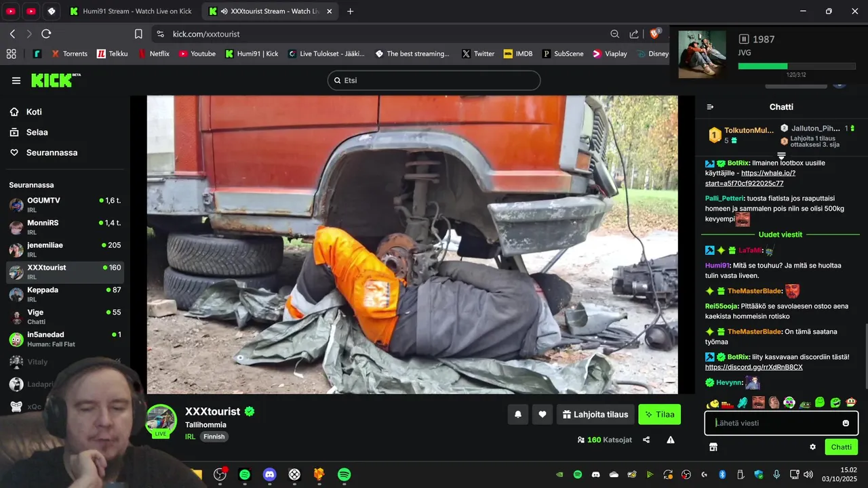The width and height of the screenshot is (868, 488).
Task: Pause the 1987 song in media overlay
Action: click(x=744, y=39)
